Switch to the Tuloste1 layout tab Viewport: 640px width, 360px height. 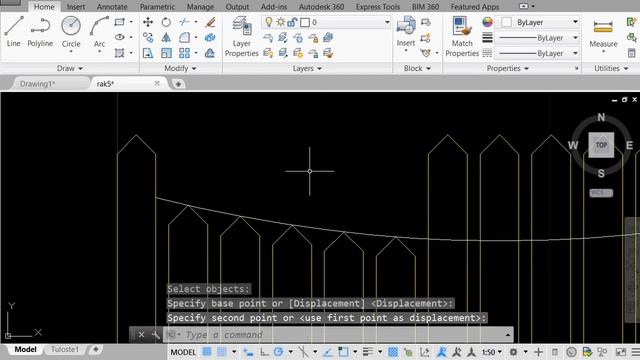(x=64, y=349)
